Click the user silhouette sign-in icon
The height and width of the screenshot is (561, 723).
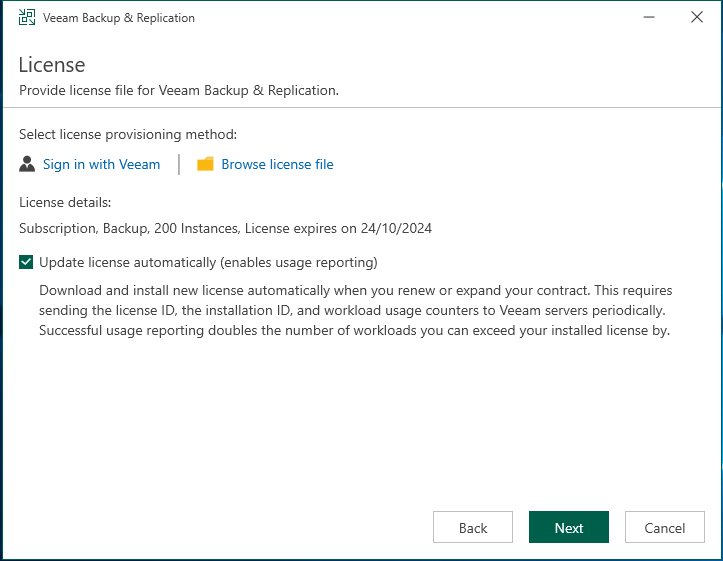click(27, 164)
